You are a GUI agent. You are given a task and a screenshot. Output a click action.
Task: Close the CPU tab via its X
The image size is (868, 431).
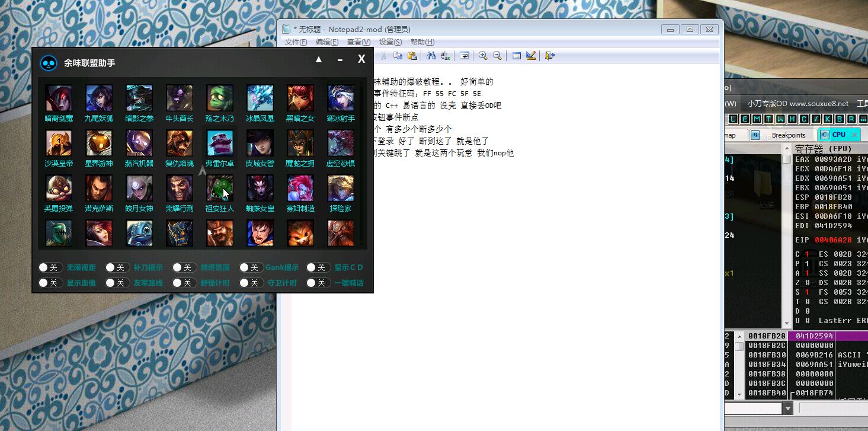(854, 135)
